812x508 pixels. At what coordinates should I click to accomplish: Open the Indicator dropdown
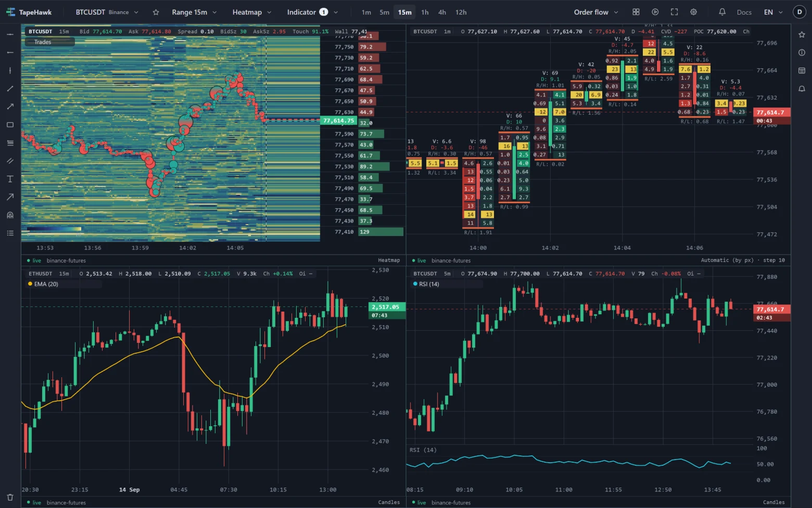[312, 12]
